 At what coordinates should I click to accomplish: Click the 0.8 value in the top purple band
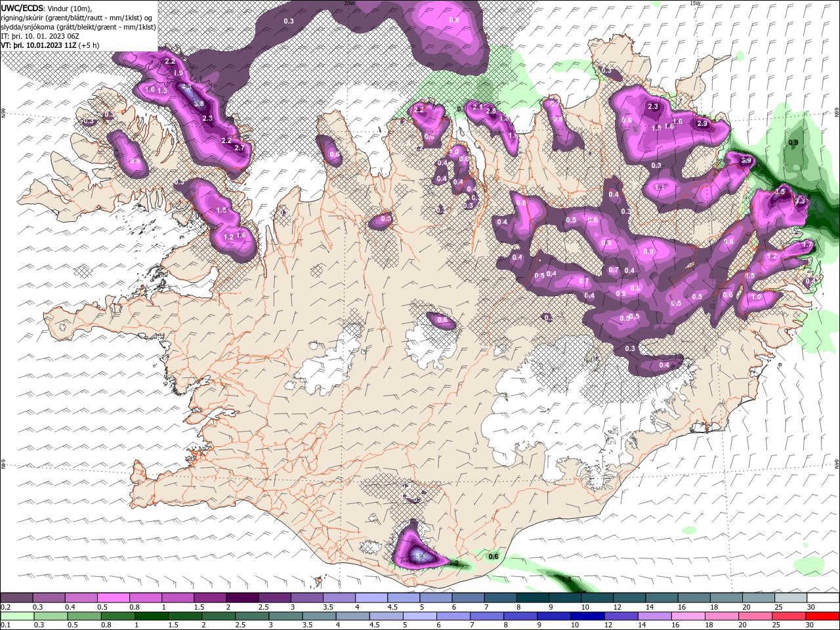(x=454, y=20)
